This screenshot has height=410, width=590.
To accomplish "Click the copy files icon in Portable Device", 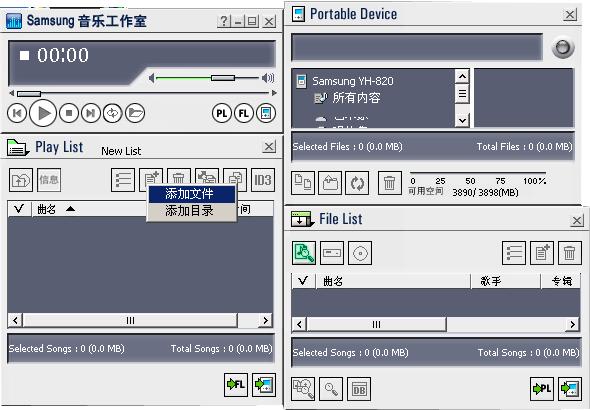I will point(303,183).
